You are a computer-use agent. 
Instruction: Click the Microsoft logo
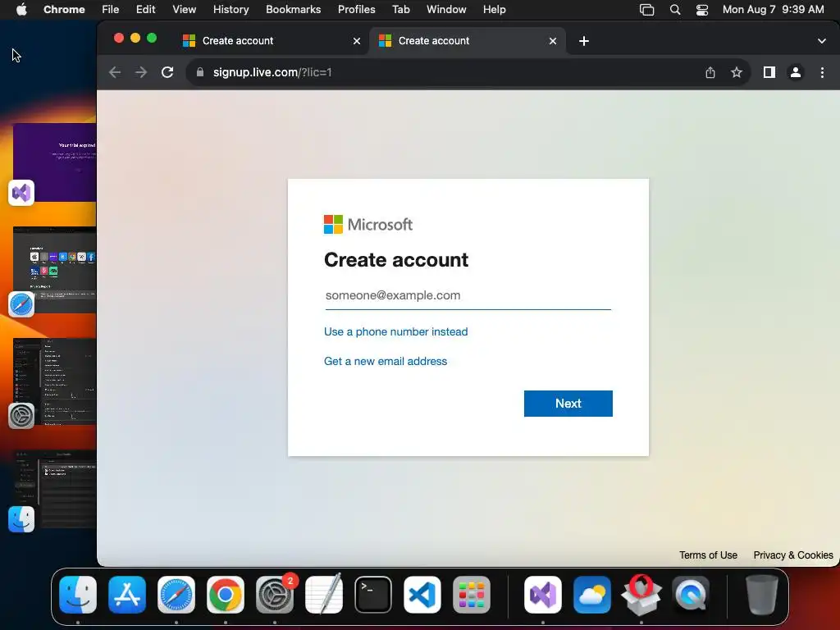tap(368, 225)
